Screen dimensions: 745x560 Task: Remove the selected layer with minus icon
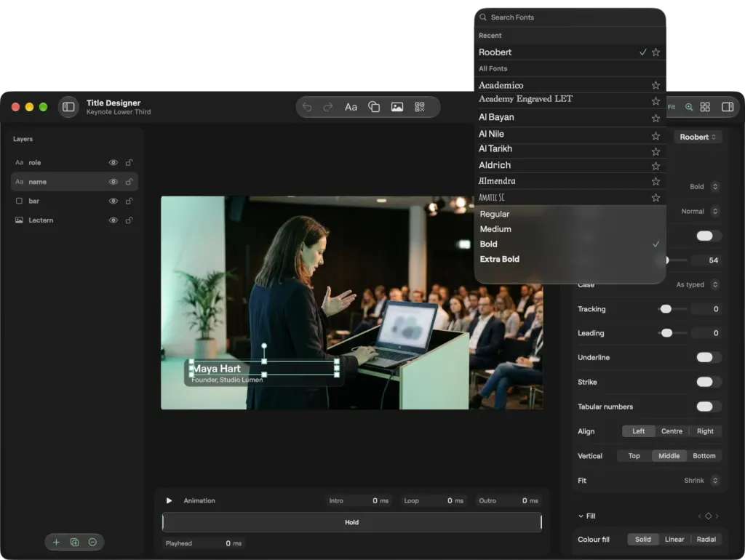click(92, 542)
